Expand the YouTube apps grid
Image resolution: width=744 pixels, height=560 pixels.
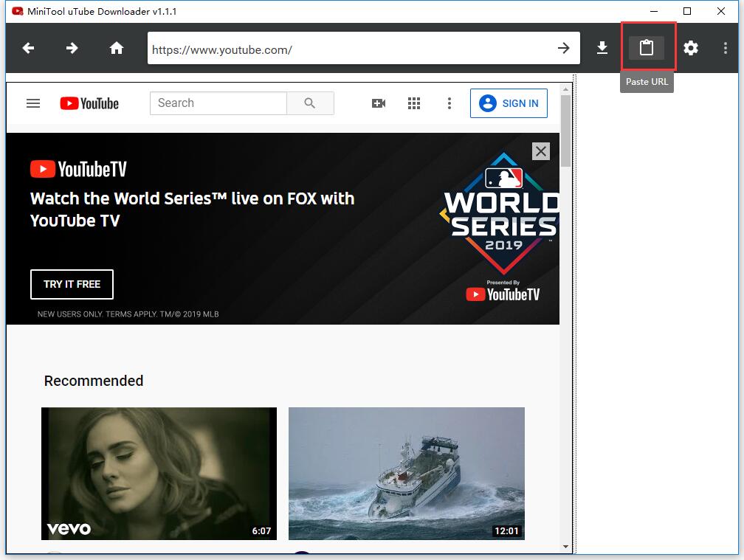[x=414, y=103]
